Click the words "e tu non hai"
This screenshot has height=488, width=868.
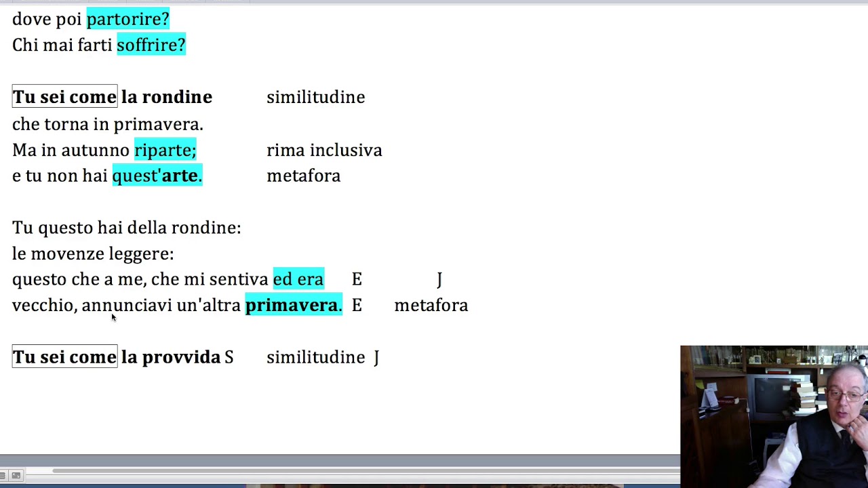[60, 176]
